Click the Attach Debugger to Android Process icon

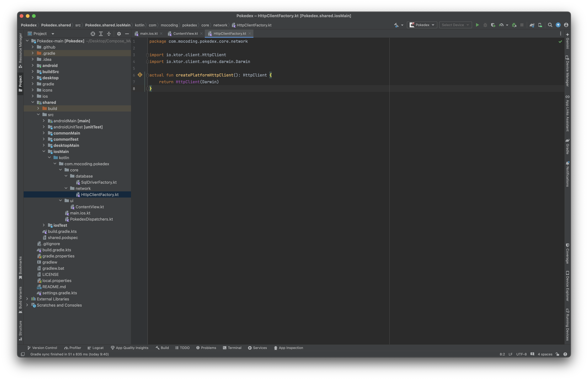tap(514, 25)
